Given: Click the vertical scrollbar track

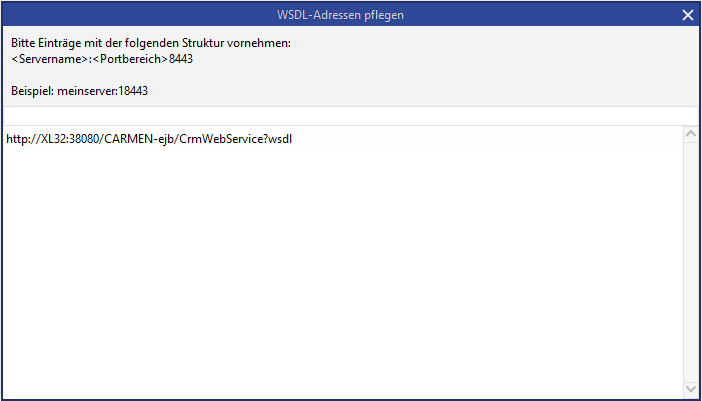Looking at the screenshot, I should click(690, 260).
